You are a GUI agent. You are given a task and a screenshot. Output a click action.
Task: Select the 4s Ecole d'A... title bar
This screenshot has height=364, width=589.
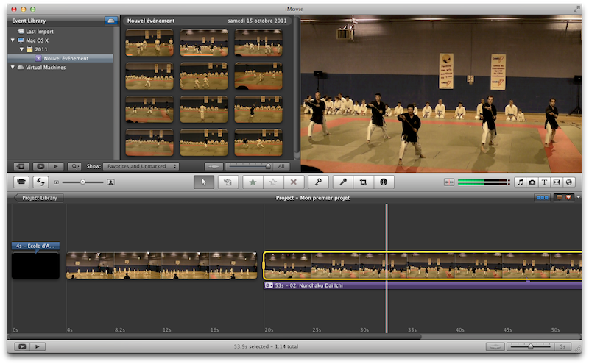click(x=35, y=246)
